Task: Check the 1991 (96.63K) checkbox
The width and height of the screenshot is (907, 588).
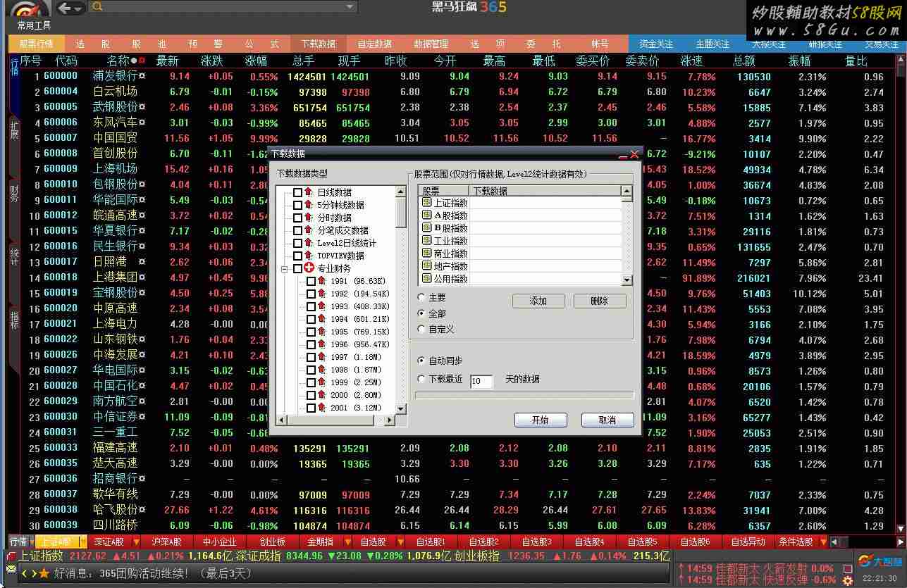Action: [x=311, y=281]
